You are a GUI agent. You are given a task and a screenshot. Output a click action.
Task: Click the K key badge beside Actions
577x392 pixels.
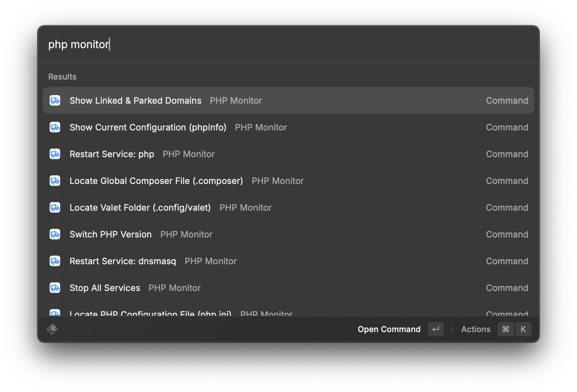tap(523, 329)
